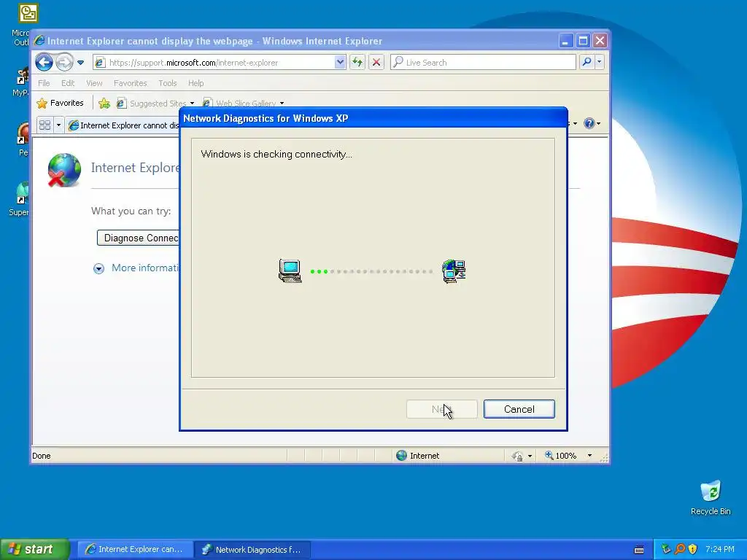Click the Back arrow in Internet Explorer
The width and height of the screenshot is (747, 560).
44,62
